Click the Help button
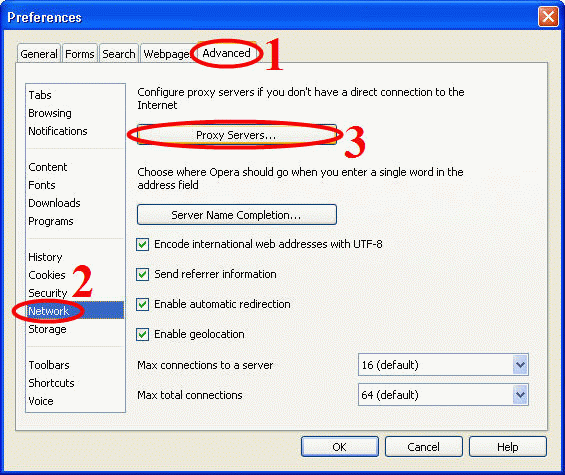This screenshot has height=475, width=565. pyautogui.click(x=507, y=447)
